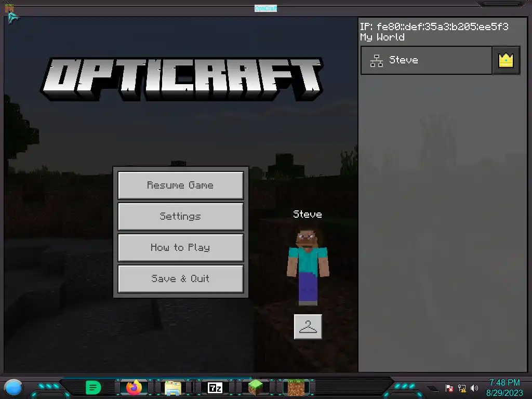Click the green grass cube taskbar icon
The width and height of the screenshot is (532, 399).
point(256,388)
